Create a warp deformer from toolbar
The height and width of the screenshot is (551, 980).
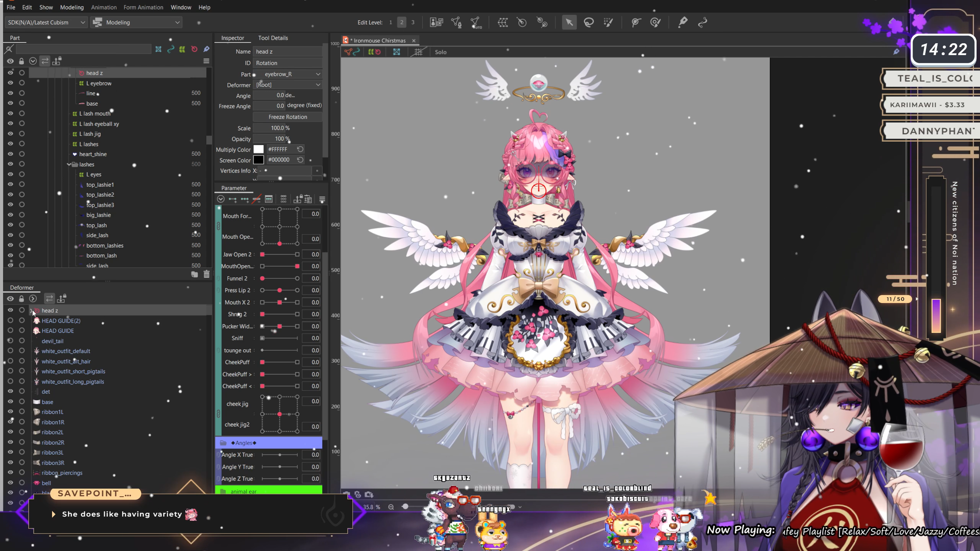[503, 22]
